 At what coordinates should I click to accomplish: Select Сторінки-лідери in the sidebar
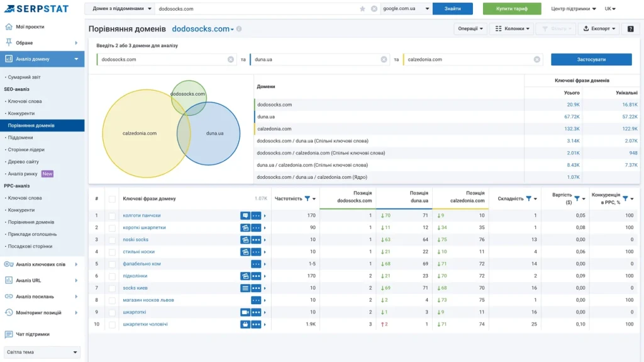[x=26, y=150]
